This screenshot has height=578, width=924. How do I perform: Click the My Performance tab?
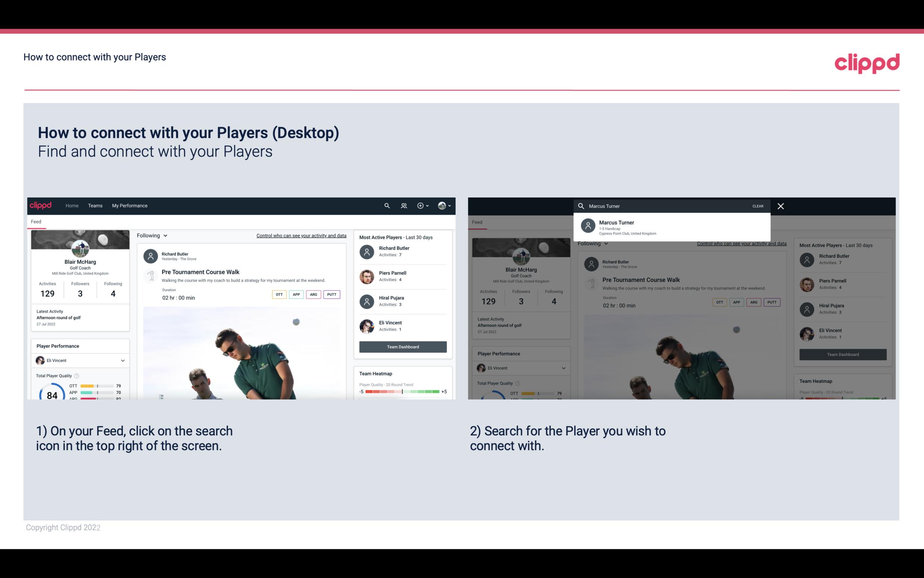click(130, 205)
